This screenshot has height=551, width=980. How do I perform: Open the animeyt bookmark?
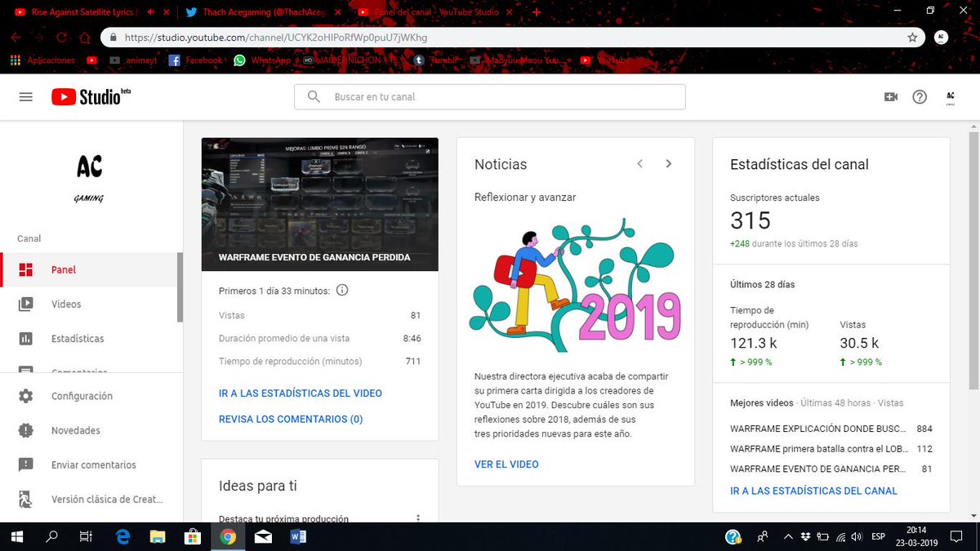tap(134, 60)
